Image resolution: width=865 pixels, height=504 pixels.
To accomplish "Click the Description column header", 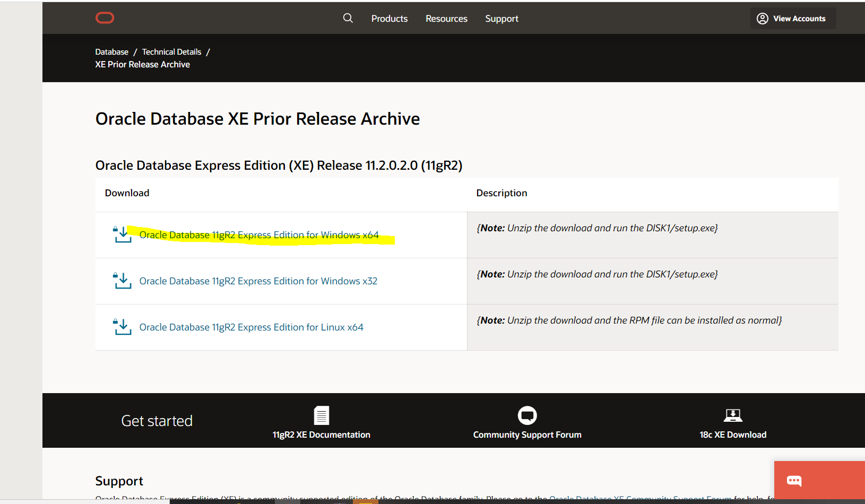I will pos(501,193).
